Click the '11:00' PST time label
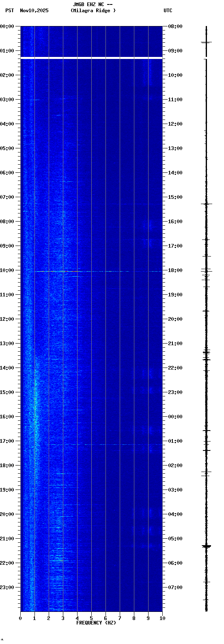224x644 pixels. [x=7, y=295]
